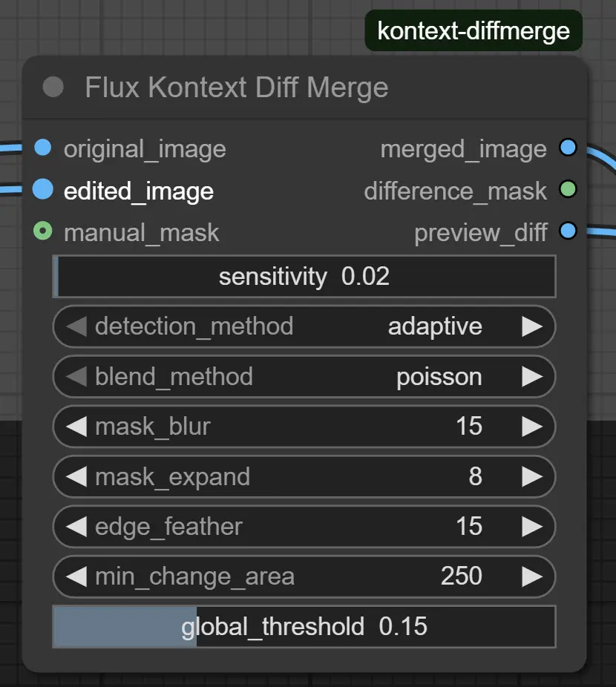Click the Flux Kontext Diff Merge title
This screenshot has height=687, width=616.
(236, 88)
